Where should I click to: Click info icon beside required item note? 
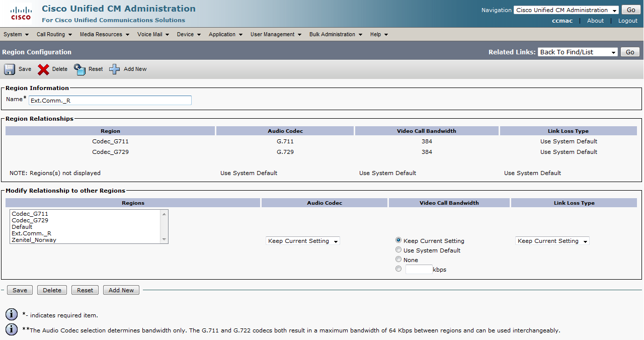pos(11,315)
